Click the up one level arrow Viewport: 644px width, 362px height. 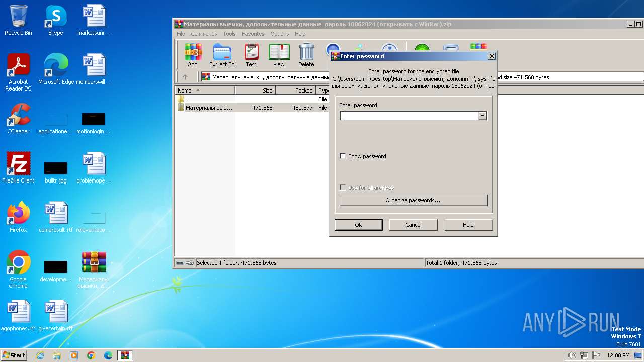point(185,77)
